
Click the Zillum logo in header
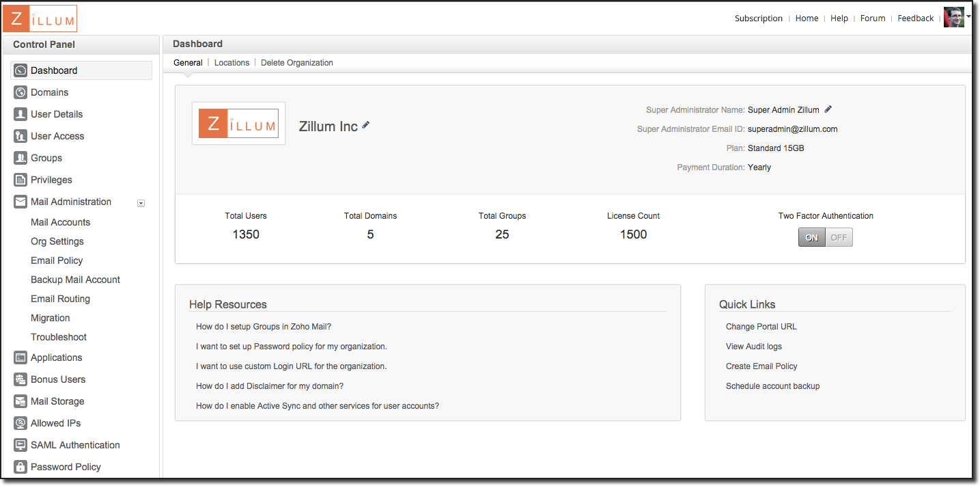point(40,18)
